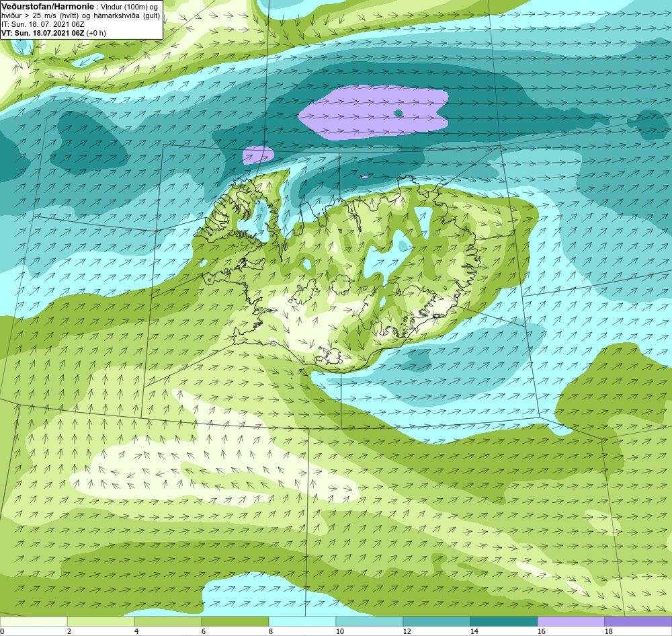Click the small purple patch off the Westfjords
The width and height of the screenshot is (672, 636).
[x=258, y=155]
